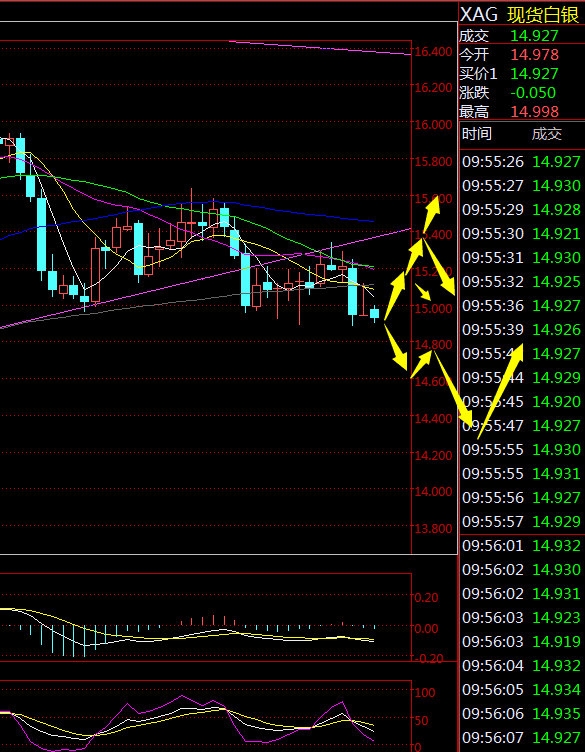Select the 涨跌 change value -0.050
This screenshot has width=585, height=752.
tap(532, 93)
